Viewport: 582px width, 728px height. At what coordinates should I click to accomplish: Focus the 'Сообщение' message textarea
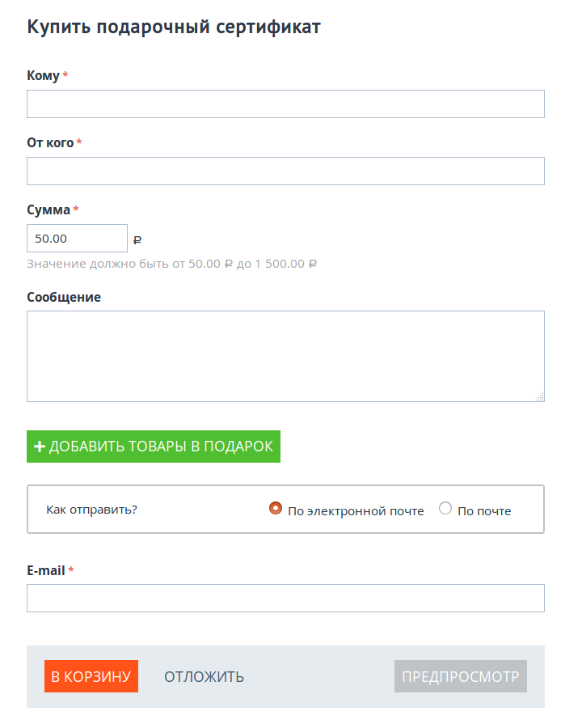coord(285,356)
